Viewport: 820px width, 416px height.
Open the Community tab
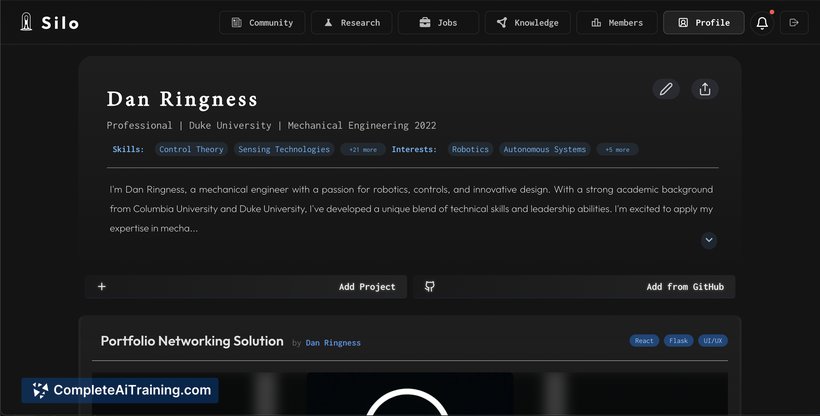(262, 23)
